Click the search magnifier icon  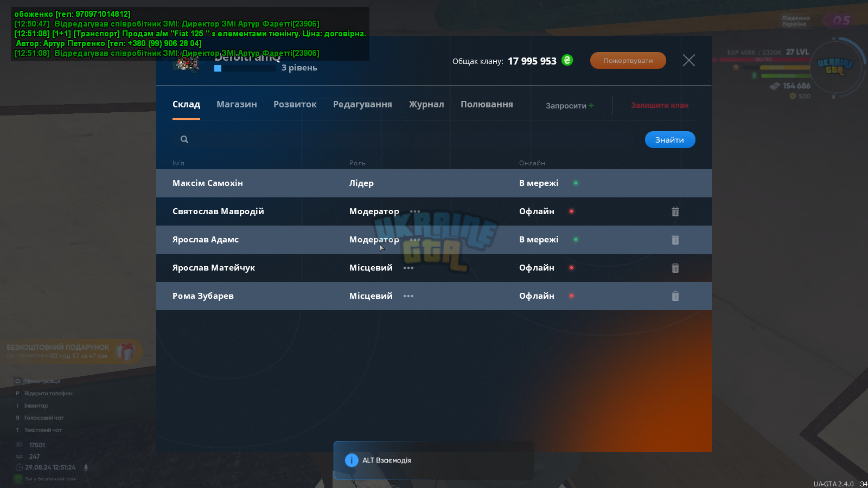[x=184, y=139]
